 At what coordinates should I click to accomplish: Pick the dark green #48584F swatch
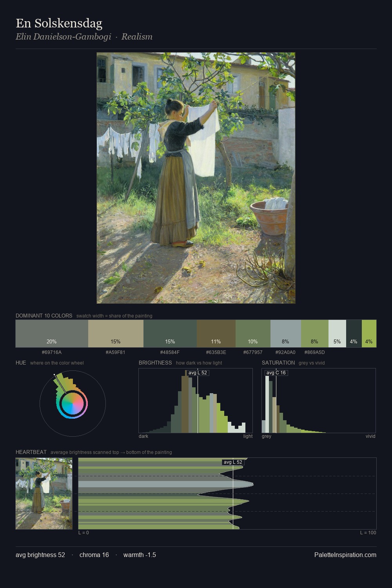170,334
